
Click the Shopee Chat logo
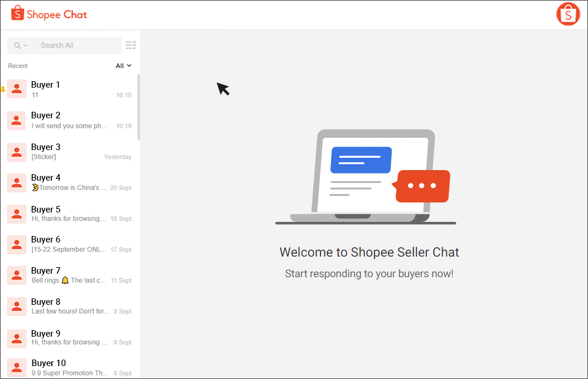point(49,14)
